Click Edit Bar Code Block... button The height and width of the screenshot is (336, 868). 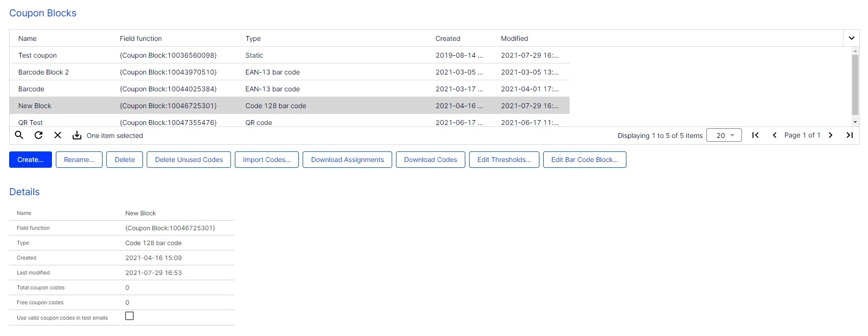pyautogui.click(x=585, y=160)
